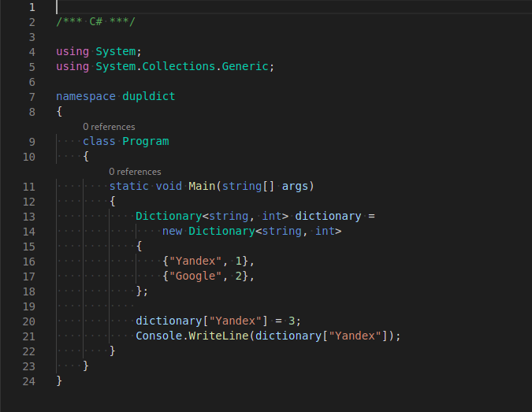Screen dimensions: 532x412
Task: Click the "using" keyword on line 4
Action: click(x=73, y=51)
